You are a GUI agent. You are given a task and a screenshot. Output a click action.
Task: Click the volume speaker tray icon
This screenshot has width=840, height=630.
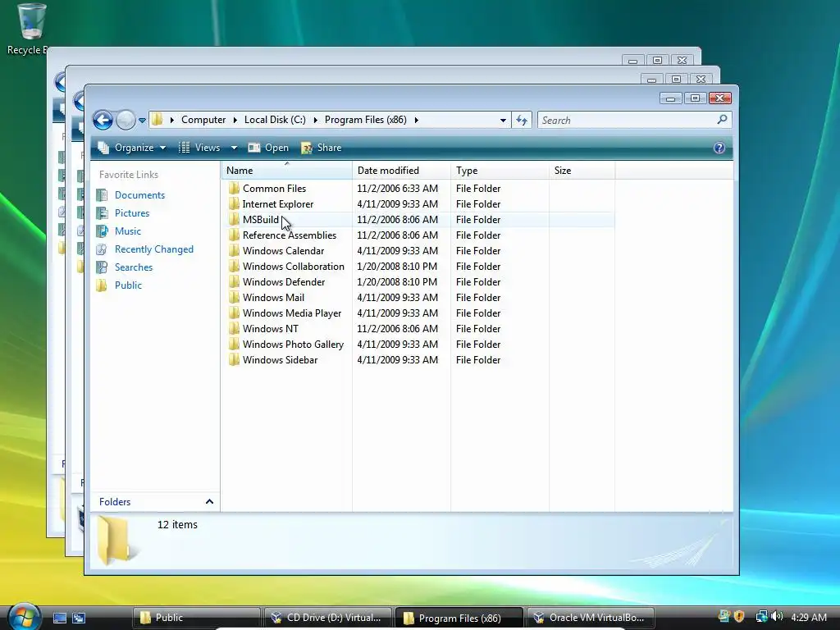click(x=777, y=617)
